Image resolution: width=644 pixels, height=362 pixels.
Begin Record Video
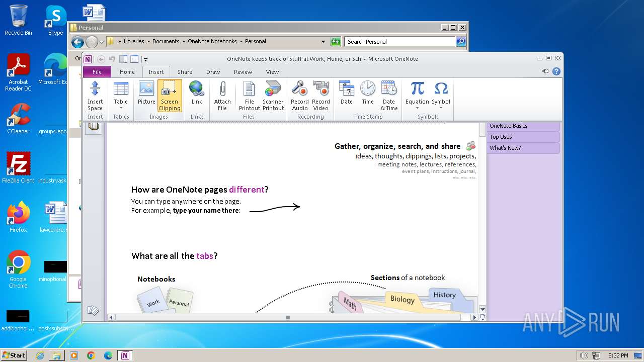click(321, 96)
